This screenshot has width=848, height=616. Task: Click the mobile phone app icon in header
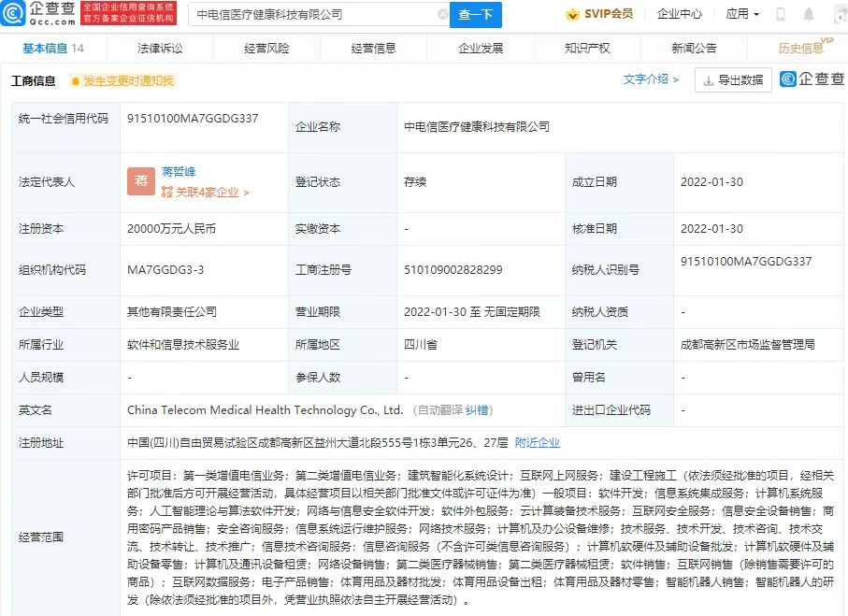tap(780, 13)
